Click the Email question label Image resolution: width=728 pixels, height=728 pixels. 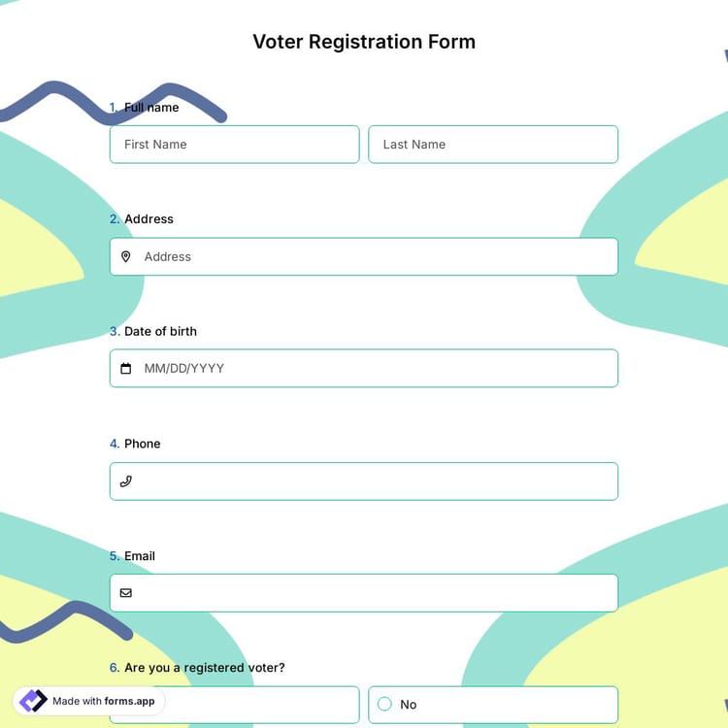139,556
